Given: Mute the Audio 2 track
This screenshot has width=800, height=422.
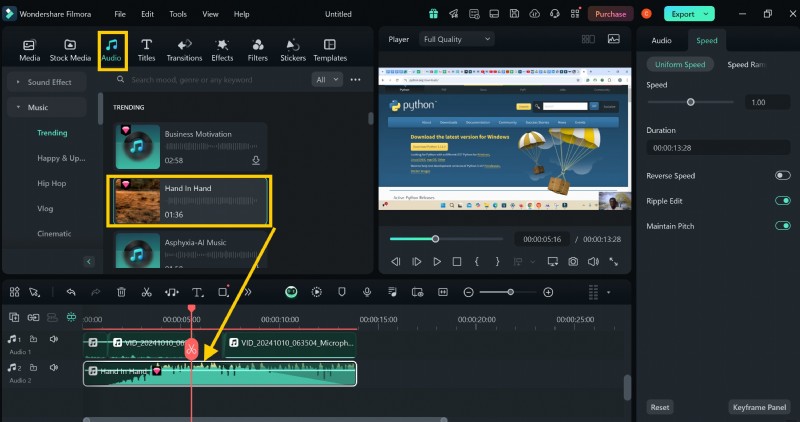Looking at the screenshot, I should 54,367.
